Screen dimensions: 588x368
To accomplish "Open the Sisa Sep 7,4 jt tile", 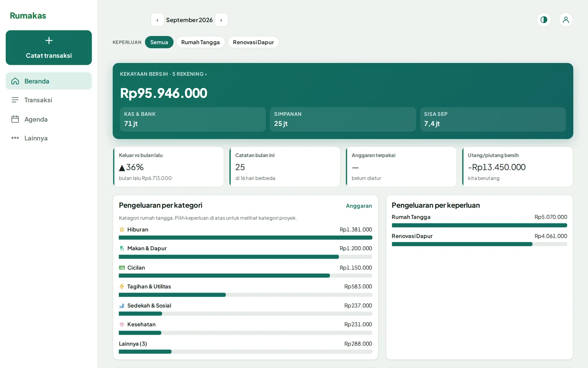I will click(493, 119).
